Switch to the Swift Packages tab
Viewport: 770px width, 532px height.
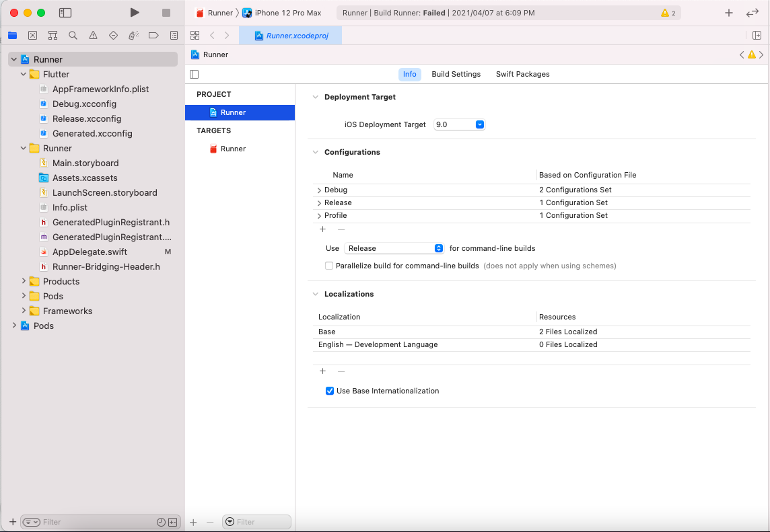pyautogui.click(x=522, y=74)
